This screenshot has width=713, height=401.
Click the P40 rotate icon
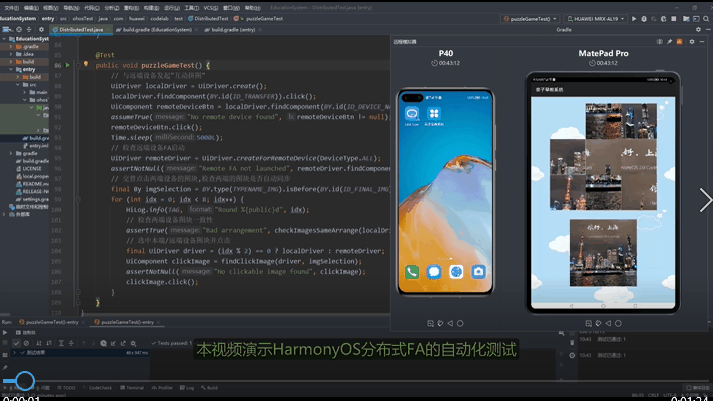[x=440, y=323]
